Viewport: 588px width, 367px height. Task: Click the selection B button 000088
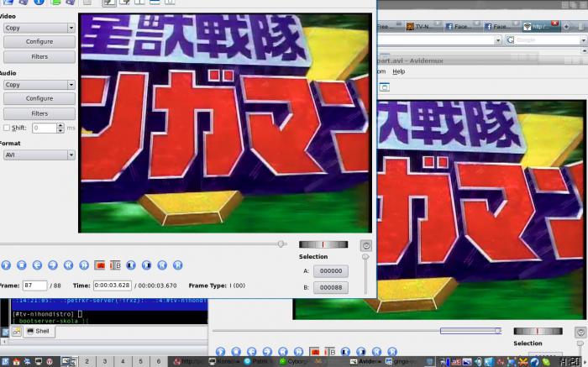point(331,287)
